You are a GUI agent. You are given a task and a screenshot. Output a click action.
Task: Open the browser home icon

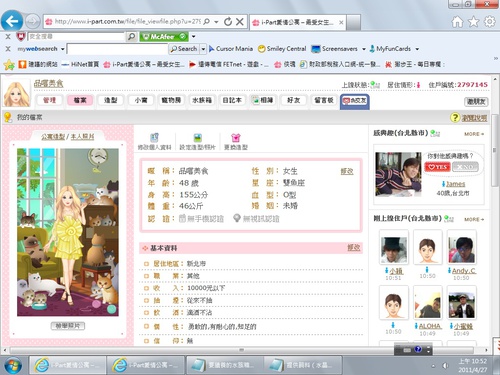tap(457, 22)
